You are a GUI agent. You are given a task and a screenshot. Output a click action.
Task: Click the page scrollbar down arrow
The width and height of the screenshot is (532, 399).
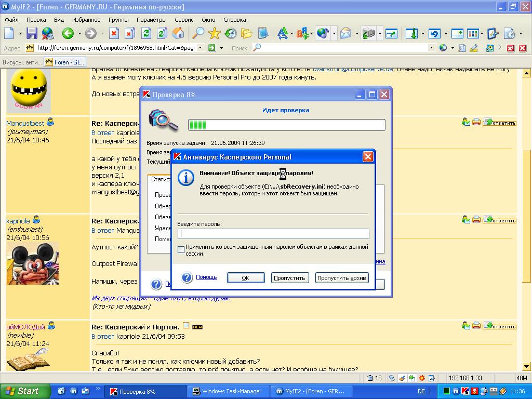tap(526, 366)
